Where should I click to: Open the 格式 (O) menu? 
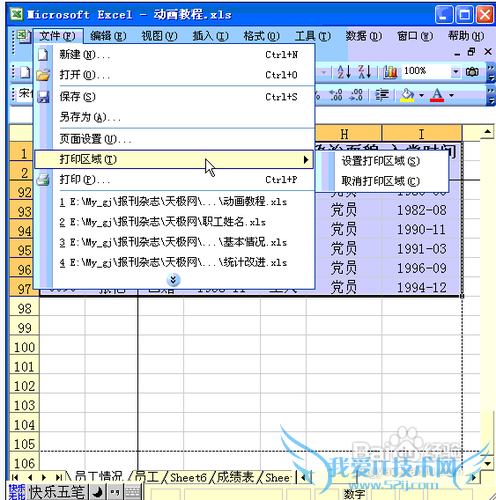[x=262, y=36]
